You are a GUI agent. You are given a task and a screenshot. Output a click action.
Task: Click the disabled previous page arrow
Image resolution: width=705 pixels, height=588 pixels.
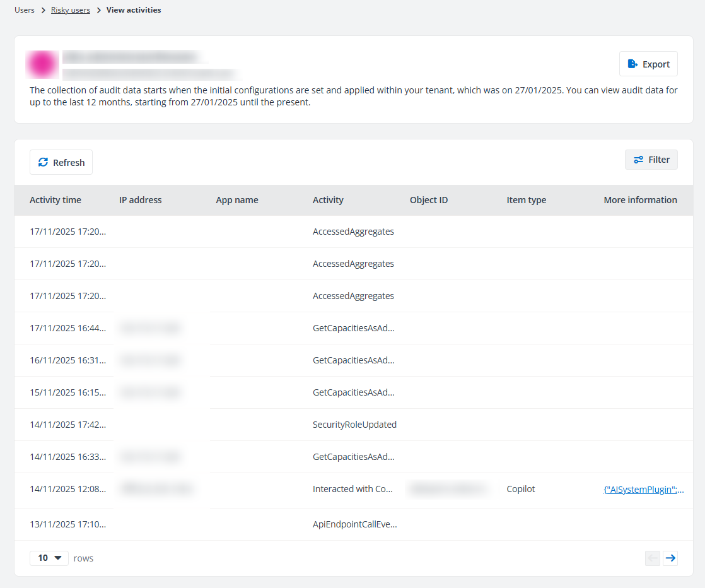click(x=653, y=558)
